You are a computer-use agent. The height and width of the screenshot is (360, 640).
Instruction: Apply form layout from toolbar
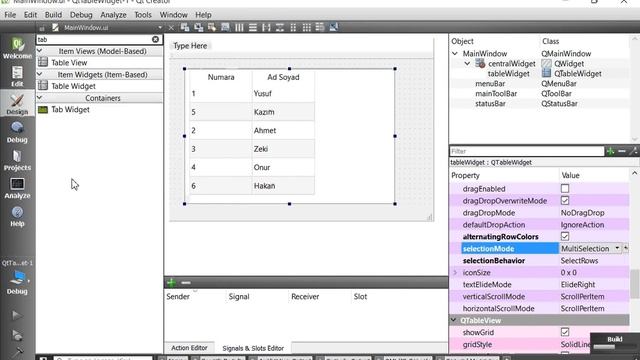pyautogui.click(x=293, y=27)
